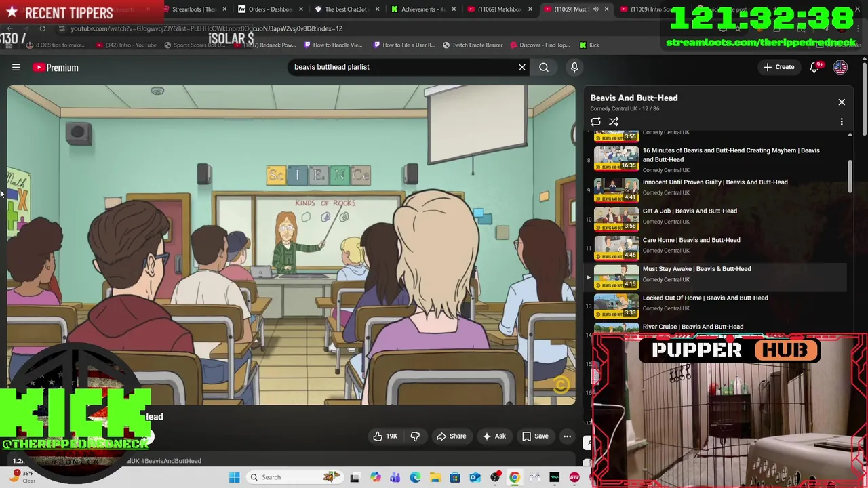The width and height of the screenshot is (868, 488).
Task: Open (342) Intro - YouTube bookmark
Action: tap(126, 45)
